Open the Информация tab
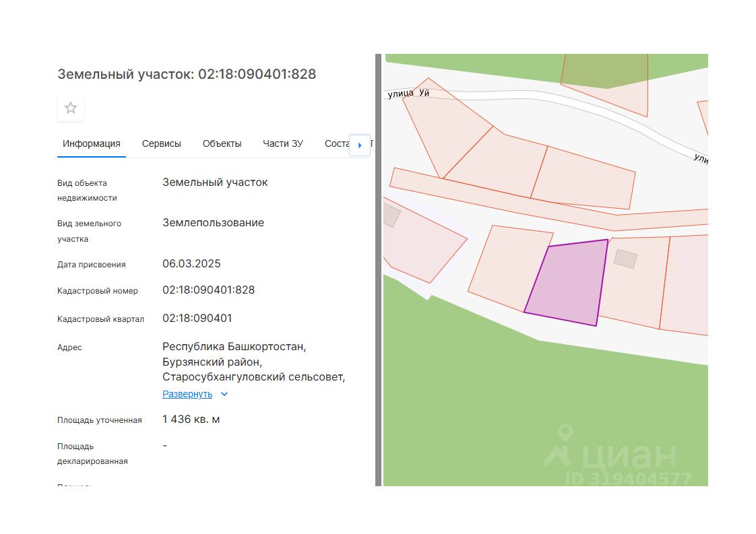 (x=92, y=143)
